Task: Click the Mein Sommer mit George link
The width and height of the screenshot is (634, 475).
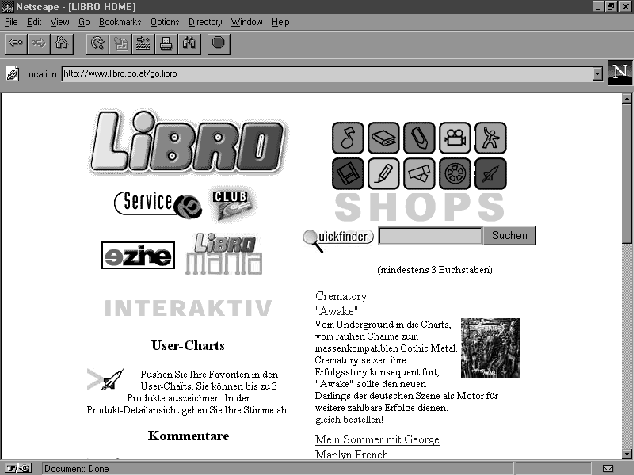Action: tap(377, 439)
